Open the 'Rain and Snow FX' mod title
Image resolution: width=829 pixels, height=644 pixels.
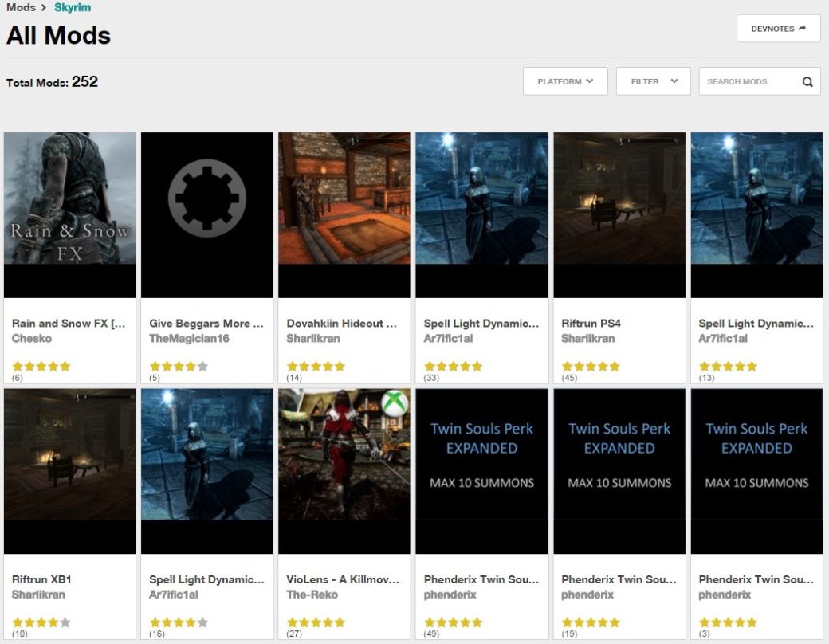coord(69,323)
